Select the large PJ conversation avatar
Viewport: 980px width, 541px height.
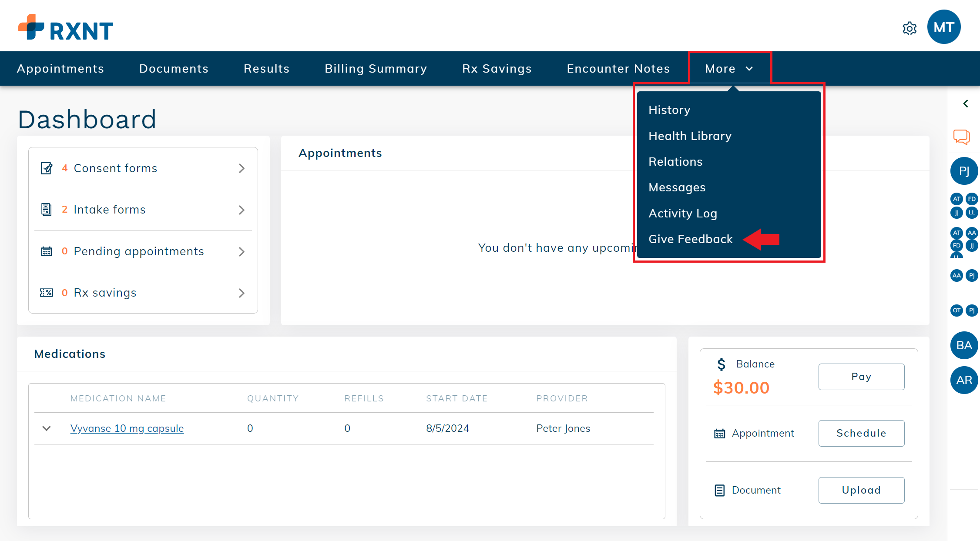[964, 171]
